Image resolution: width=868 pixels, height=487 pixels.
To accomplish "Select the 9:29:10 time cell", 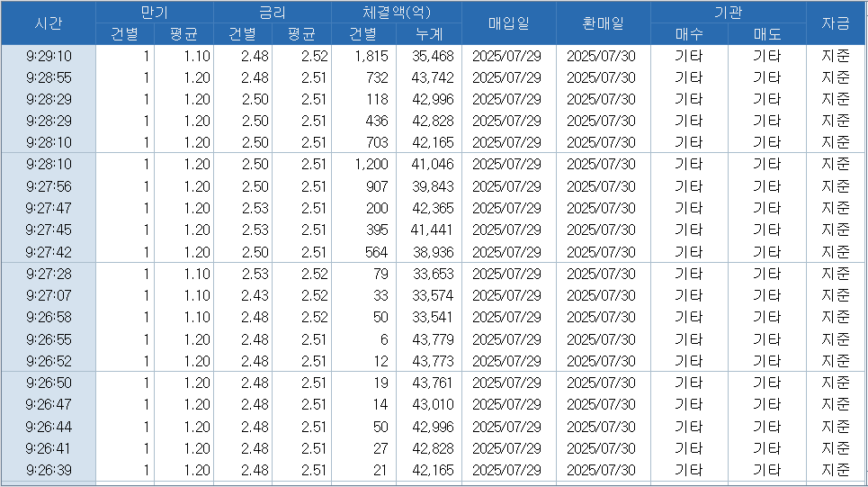I will tap(49, 56).
